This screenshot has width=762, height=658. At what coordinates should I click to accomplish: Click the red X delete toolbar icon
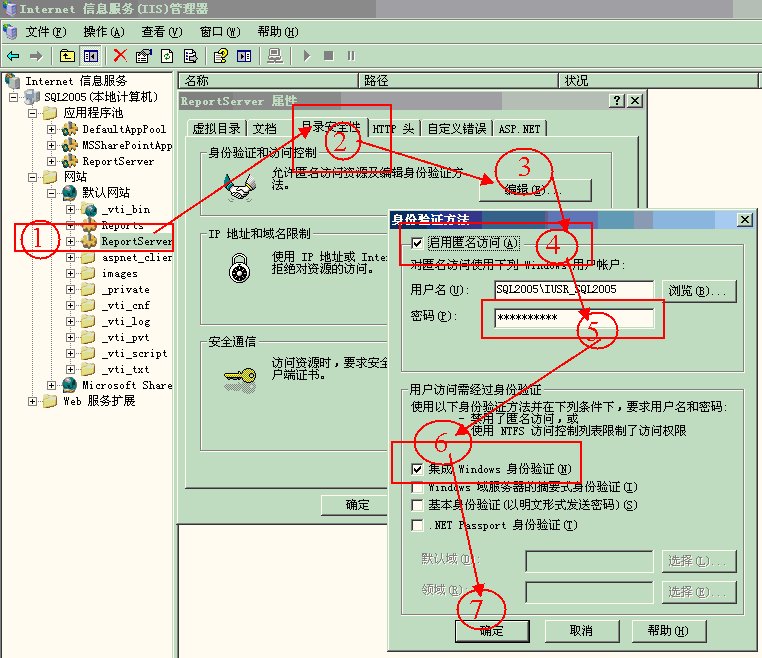point(120,56)
